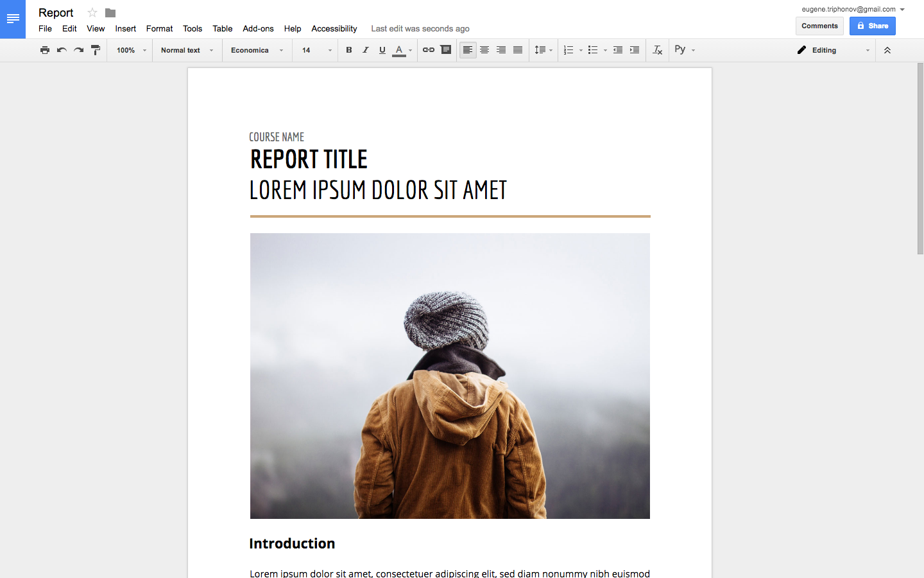Set justified text alignment
The image size is (924, 578).
(518, 50)
